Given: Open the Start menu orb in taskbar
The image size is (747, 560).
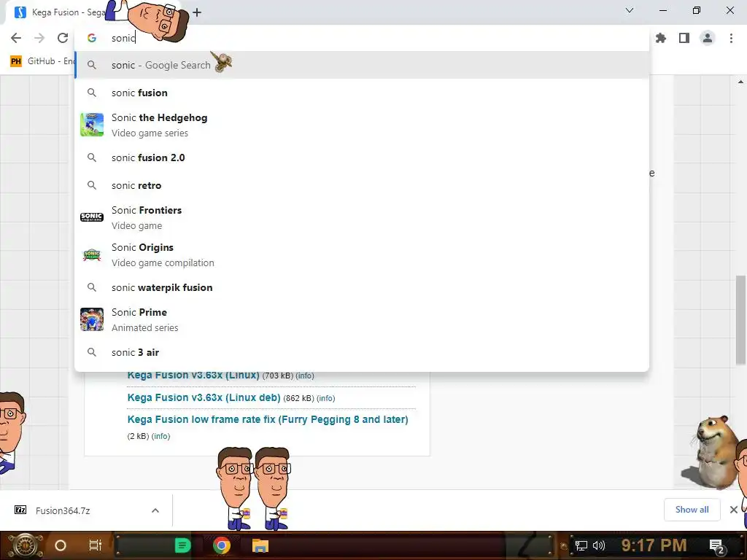Looking at the screenshot, I should (x=25, y=545).
